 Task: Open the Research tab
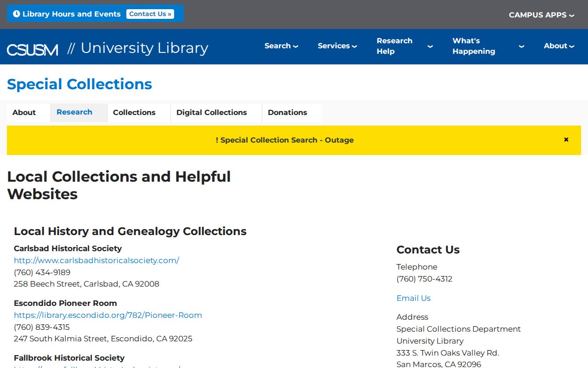click(79, 113)
